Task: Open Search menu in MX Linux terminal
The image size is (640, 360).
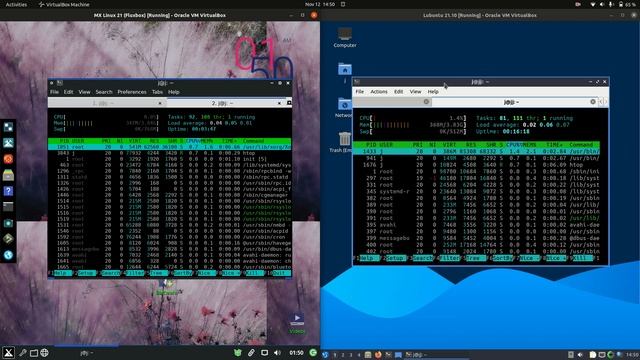Action: [104, 92]
